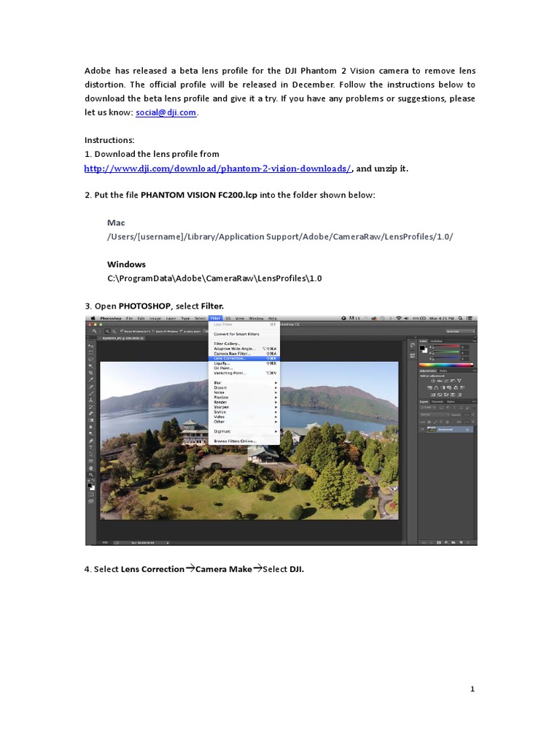Viewport: 560px width, 747px height.
Task: Select the Clone Stamp tool
Action: pyautogui.click(x=91, y=400)
